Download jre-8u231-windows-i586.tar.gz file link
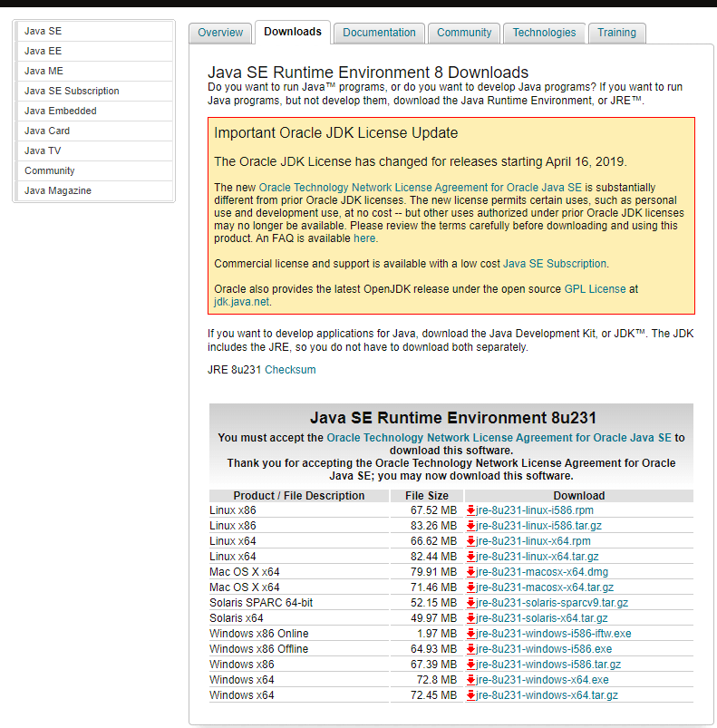This screenshot has width=717, height=728. click(x=548, y=665)
